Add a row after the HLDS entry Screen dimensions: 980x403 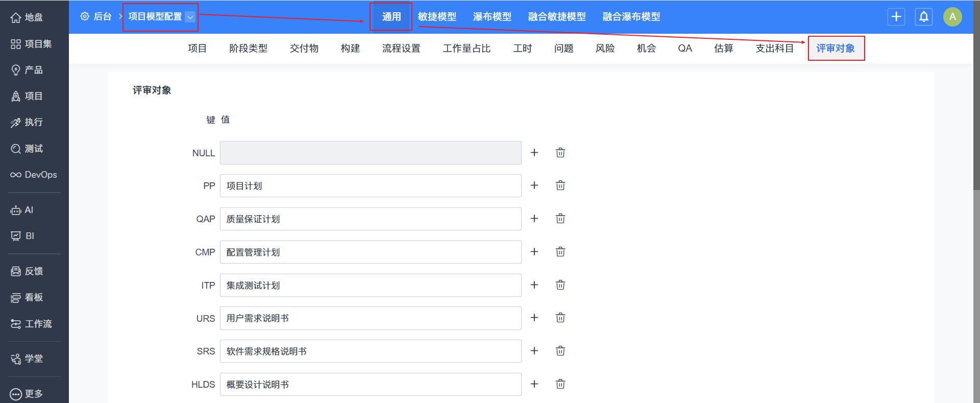534,384
